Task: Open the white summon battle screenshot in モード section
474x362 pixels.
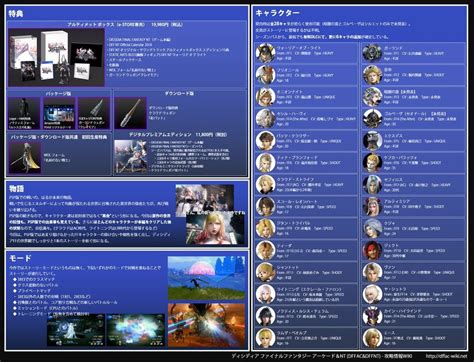Action: [76, 330]
